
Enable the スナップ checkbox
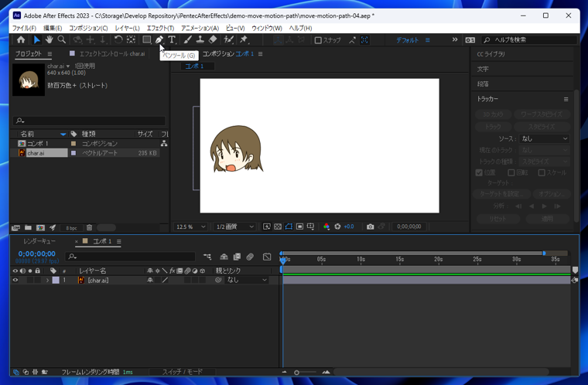pyautogui.click(x=318, y=40)
